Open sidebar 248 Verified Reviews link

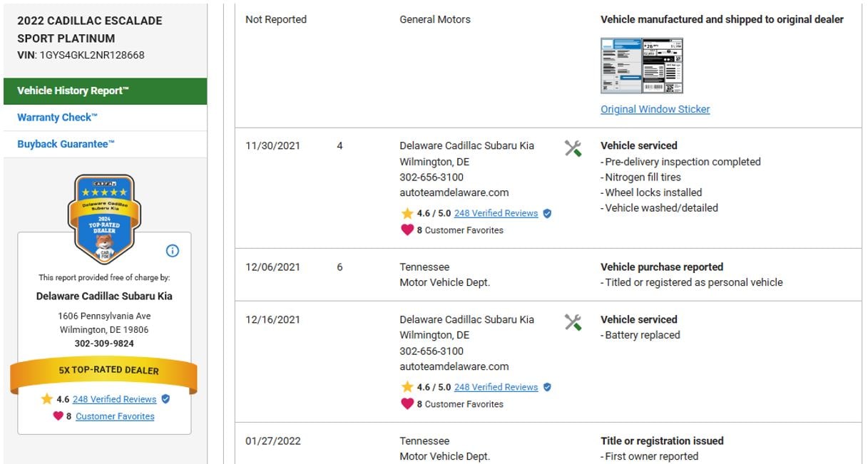coord(114,399)
